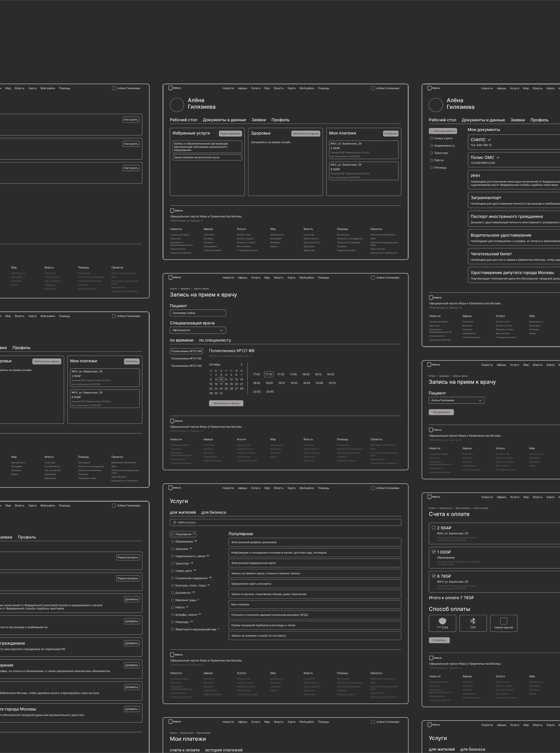Uncheck the 1 000₽ Образование checkbox
This screenshot has width=560, height=753.
coord(434,552)
